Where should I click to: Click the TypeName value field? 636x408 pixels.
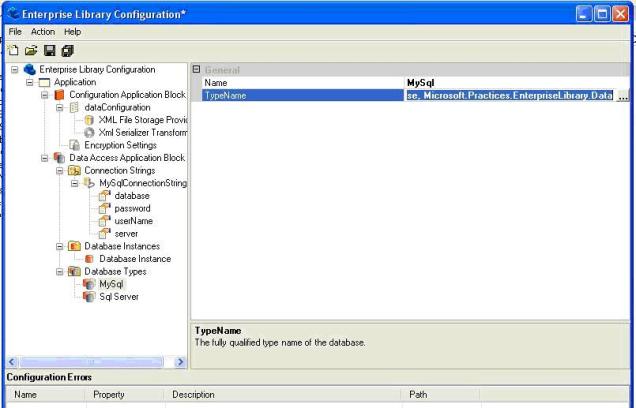pyautogui.click(x=510, y=95)
